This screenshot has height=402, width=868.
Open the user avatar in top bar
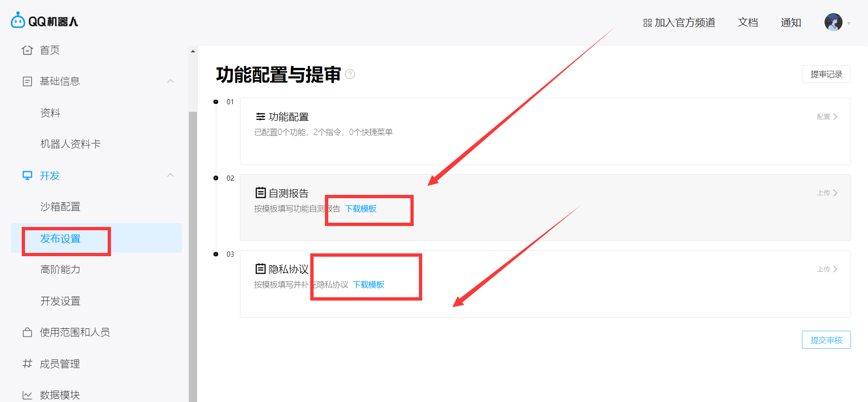tap(833, 22)
